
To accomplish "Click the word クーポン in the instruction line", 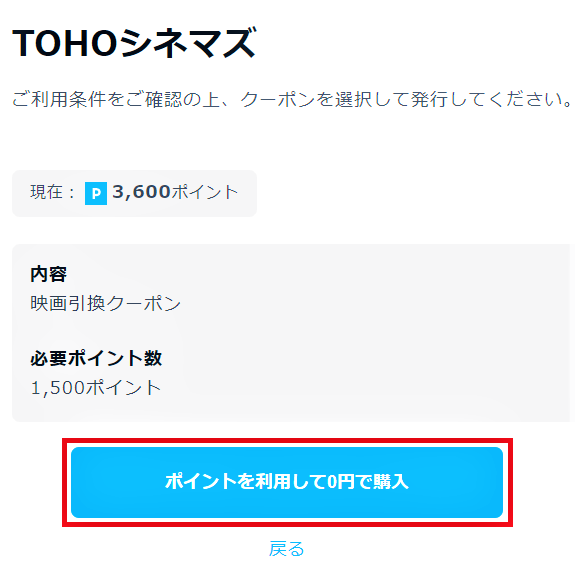I will pos(278,99).
